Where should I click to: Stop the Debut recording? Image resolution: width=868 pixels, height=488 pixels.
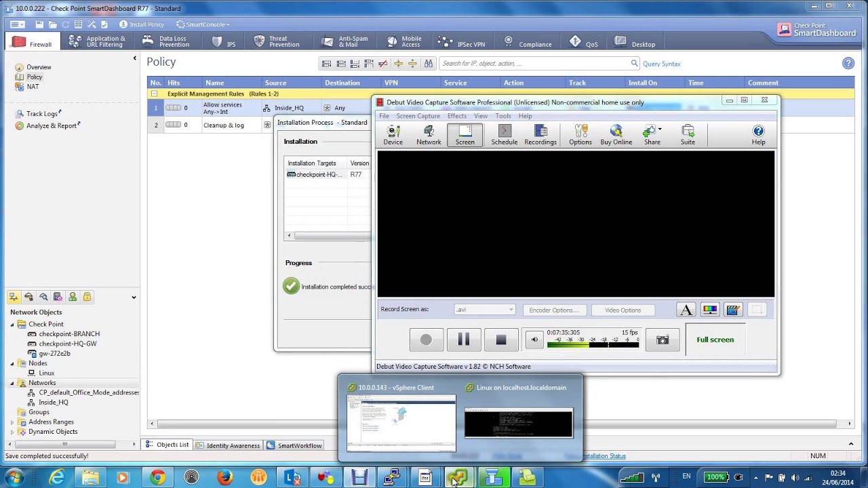pos(501,340)
